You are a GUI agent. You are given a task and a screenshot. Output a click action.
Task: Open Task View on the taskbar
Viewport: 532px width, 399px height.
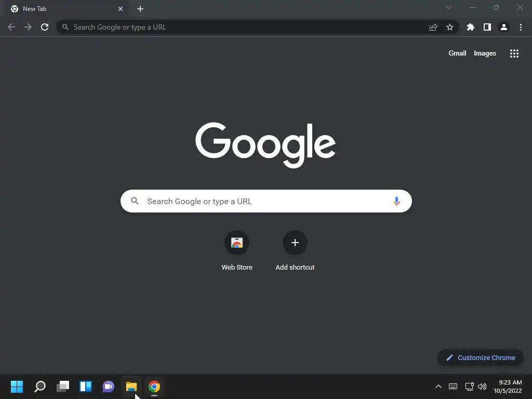pos(63,387)
